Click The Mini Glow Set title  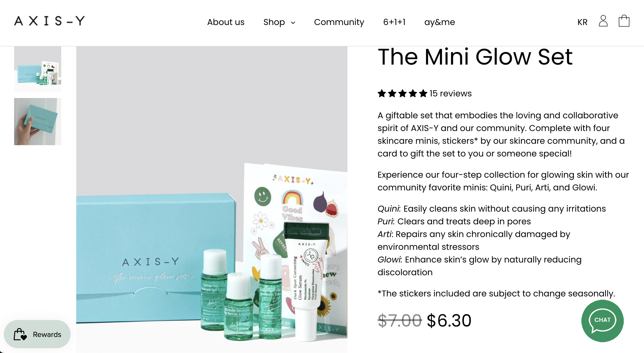[x=475, y=57]
